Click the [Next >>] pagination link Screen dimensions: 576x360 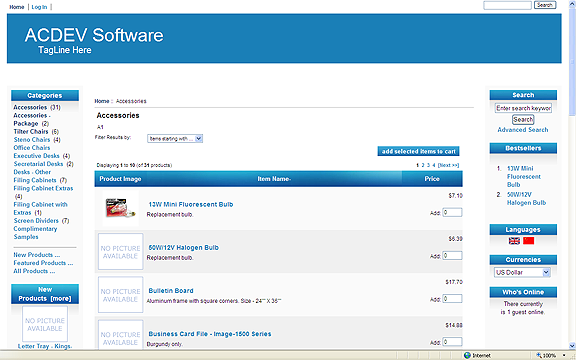point(448,165)
